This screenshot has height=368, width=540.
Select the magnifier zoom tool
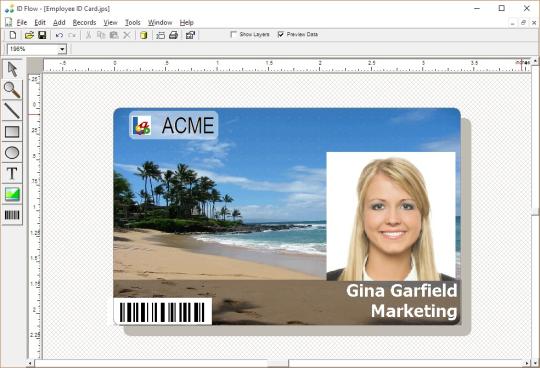12,90
